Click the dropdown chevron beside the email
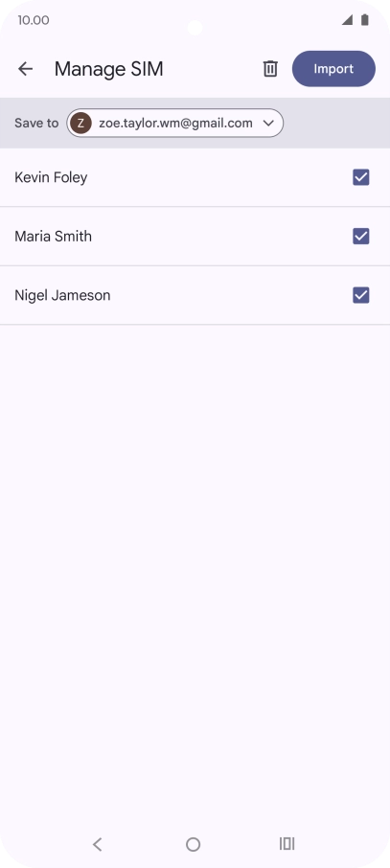This screenshot has width=390, height=868. click(x=268, y=123)
